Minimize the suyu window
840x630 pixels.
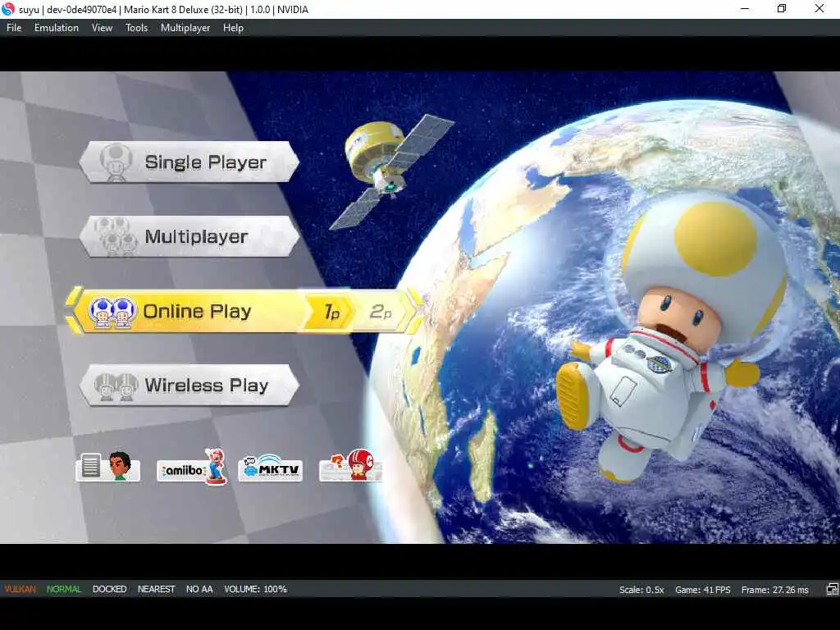click(x=744, y=8)
